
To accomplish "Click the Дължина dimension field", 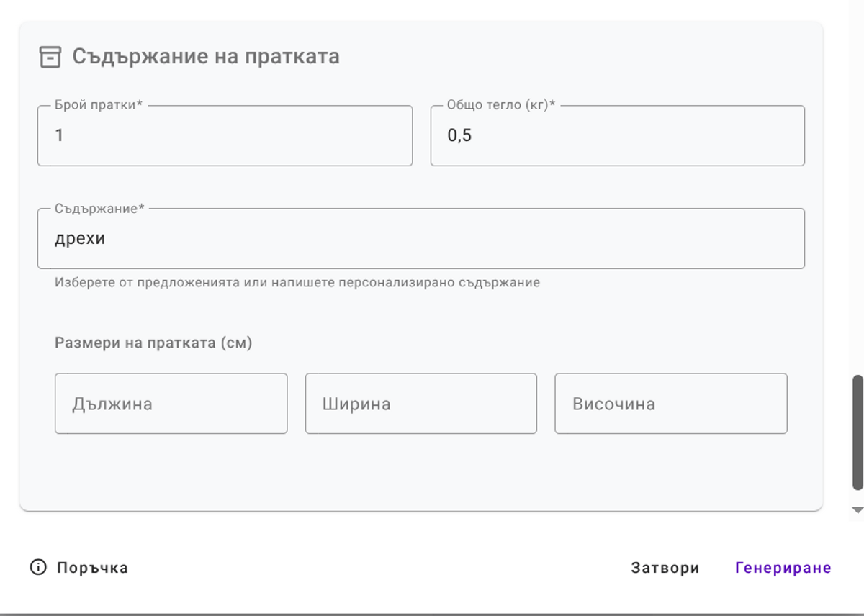I will coord(171,403).
